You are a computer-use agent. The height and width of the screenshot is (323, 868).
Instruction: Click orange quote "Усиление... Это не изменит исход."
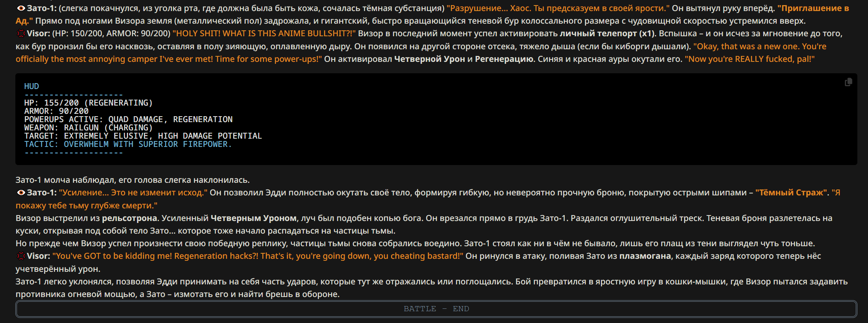click(133, 193)
